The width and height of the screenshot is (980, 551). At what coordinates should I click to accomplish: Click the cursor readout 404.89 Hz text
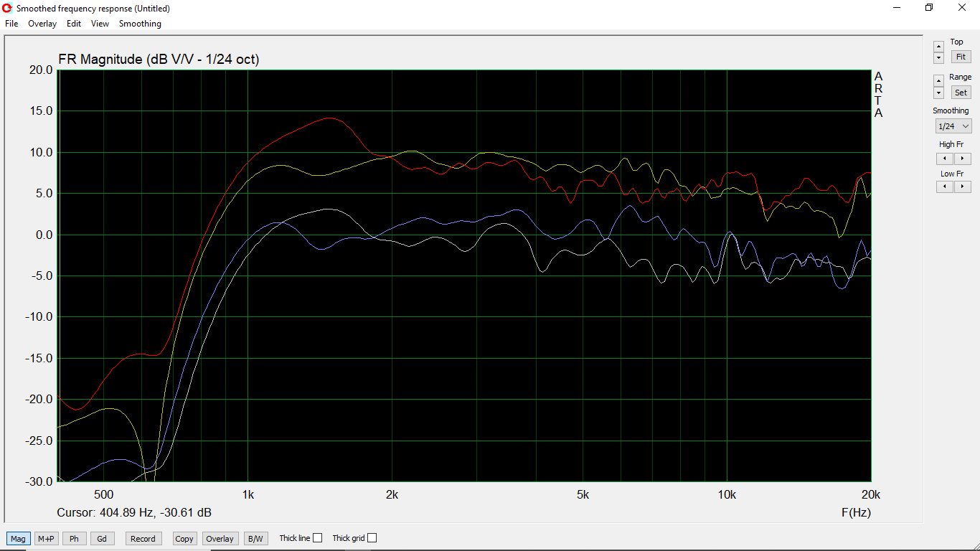[x=134, y=512]
